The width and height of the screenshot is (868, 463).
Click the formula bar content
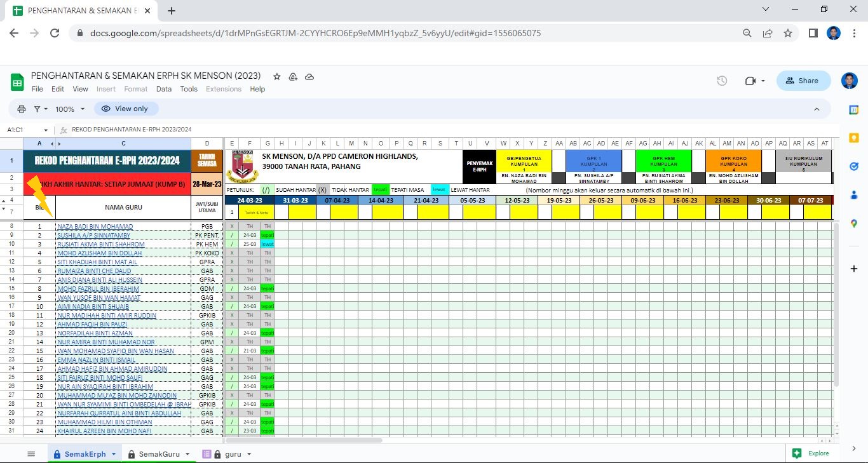click(132, 130)
